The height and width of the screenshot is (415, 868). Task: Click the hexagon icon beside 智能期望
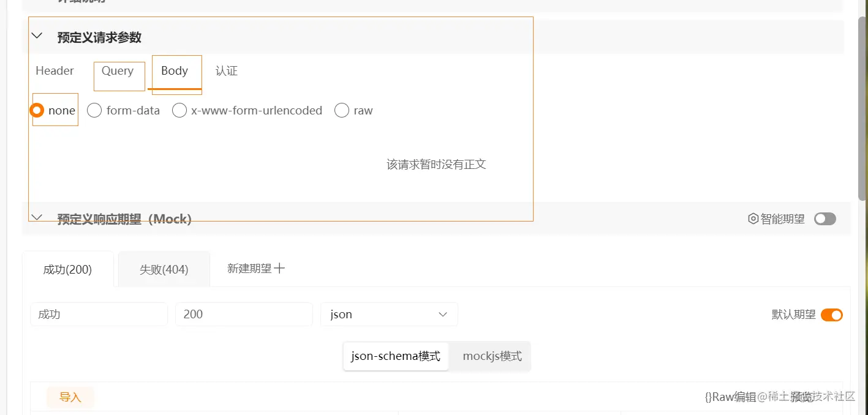coord(753,218)
